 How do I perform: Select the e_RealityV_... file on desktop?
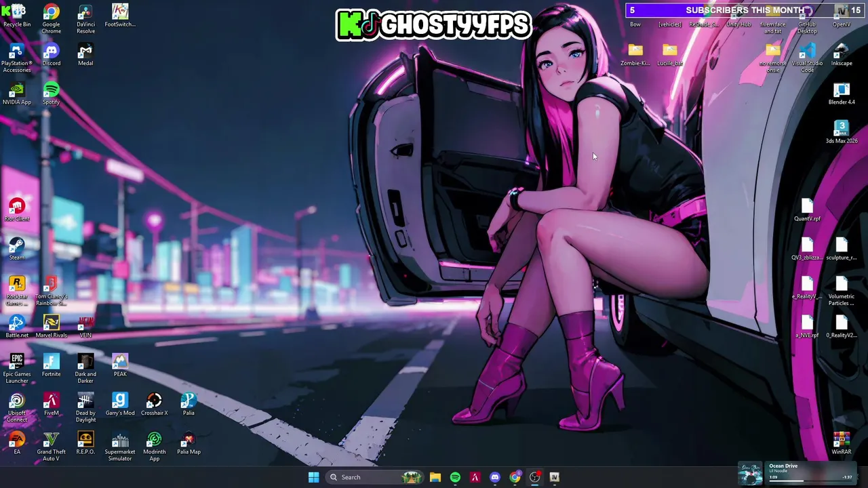(807, 287)
